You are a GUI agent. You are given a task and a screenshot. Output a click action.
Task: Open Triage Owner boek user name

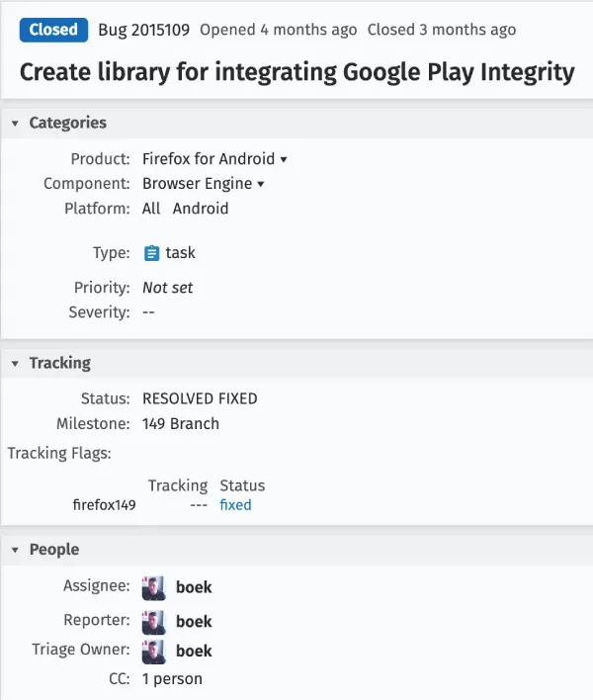pyautogui.click(x=194, y=651)
